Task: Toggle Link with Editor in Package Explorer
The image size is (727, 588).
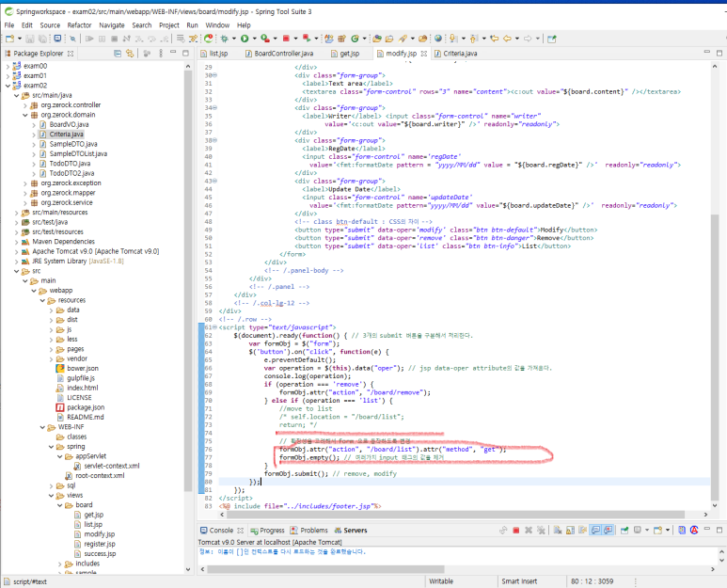Action: tap(130, 54)
